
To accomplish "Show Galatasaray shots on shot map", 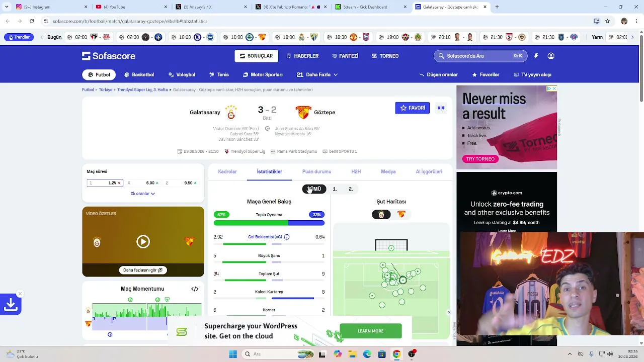I will pos(381,215).
